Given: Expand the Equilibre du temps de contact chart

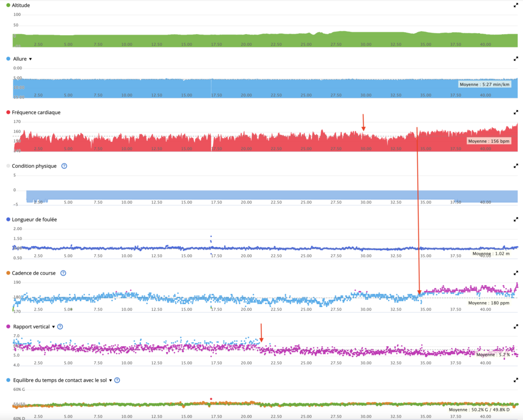Looking at the screenshot, I should pyautogui.click(x=516, y=380).
